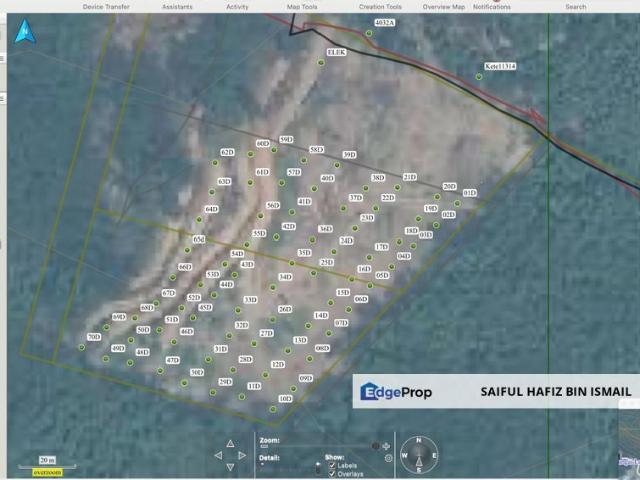
Task: Click the 47D waypoint label
Action: click(173, 360)
